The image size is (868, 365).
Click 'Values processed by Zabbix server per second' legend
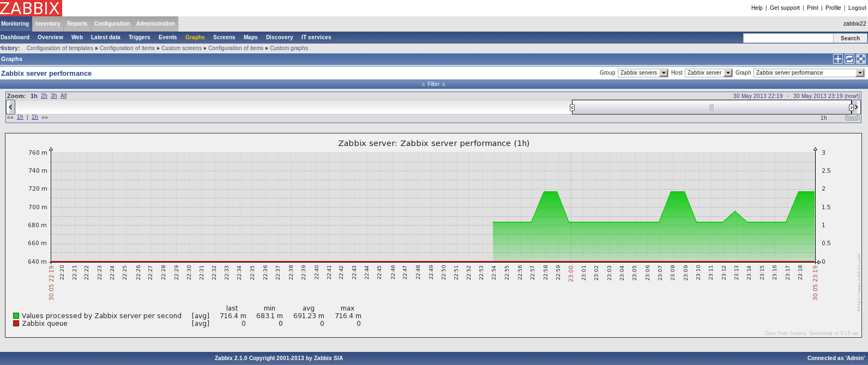(101, 316)
